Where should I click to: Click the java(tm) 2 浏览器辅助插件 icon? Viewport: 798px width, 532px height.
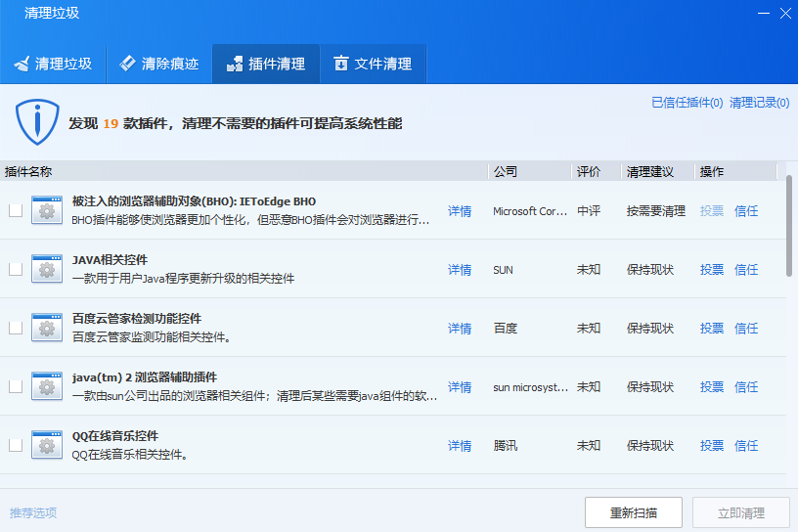pos(47,386)
